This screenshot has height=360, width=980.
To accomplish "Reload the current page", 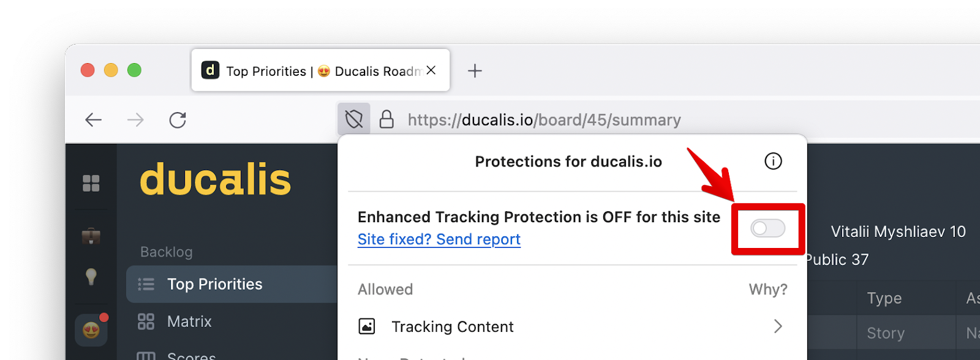I will (x=178, y=119).
